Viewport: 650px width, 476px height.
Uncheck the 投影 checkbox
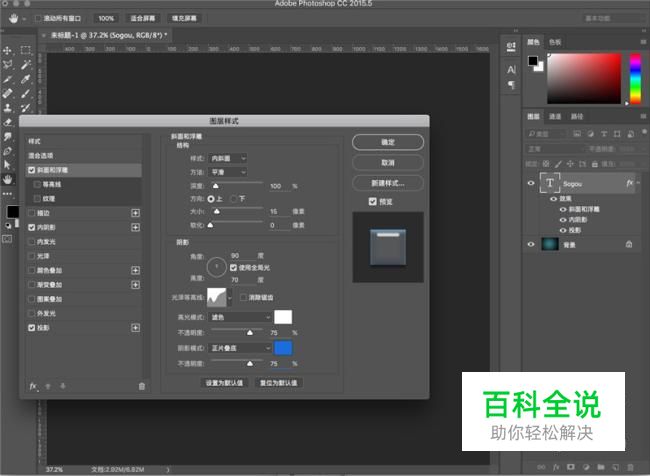[32, 328]
